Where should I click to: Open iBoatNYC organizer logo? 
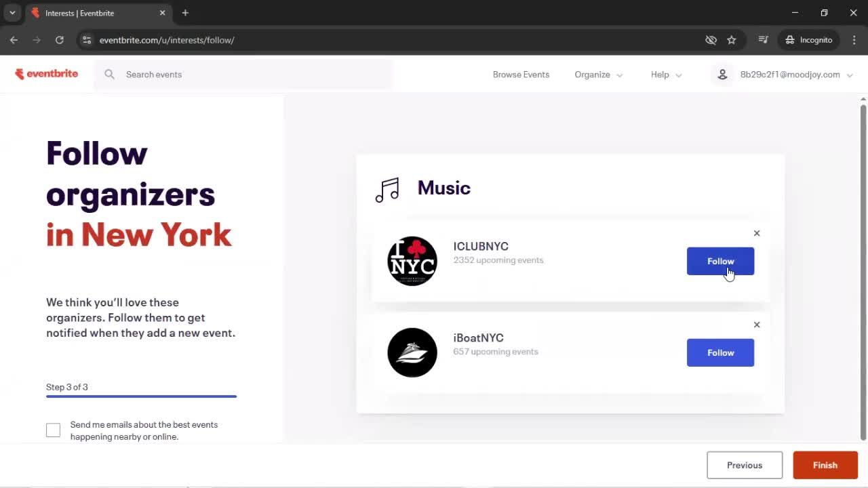pos(412,352)
